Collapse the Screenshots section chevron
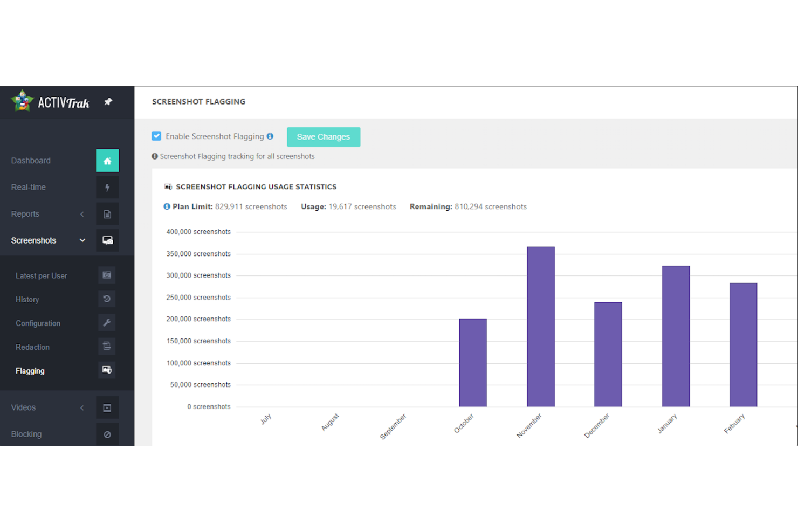The width and height of the screenshot is (798, 532). point(82,240)
